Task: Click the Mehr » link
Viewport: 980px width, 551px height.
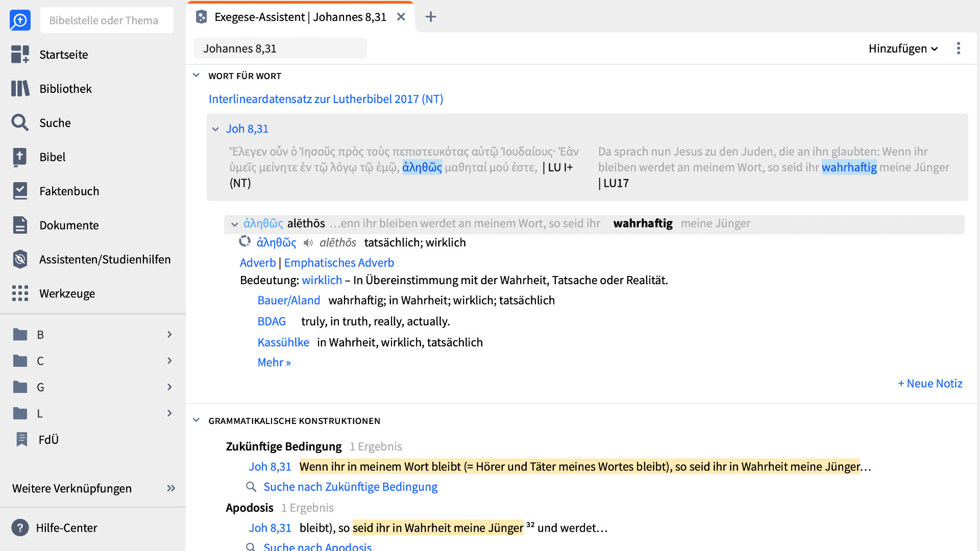Action: (274, 362)
